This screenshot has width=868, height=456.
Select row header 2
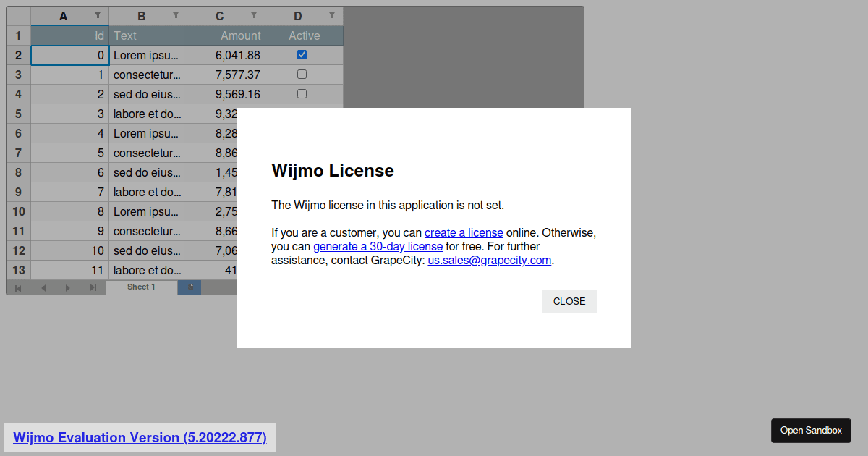[x=18, y=55]
